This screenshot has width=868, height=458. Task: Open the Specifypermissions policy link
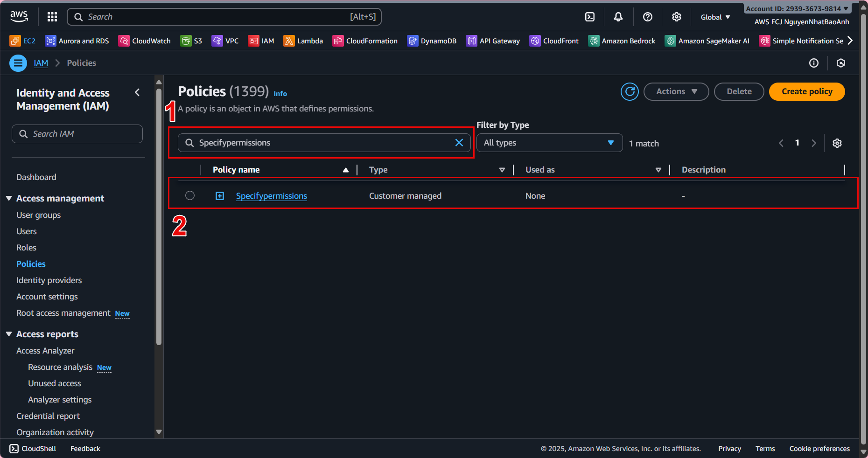pyautogui.click(x=271, y=196)
